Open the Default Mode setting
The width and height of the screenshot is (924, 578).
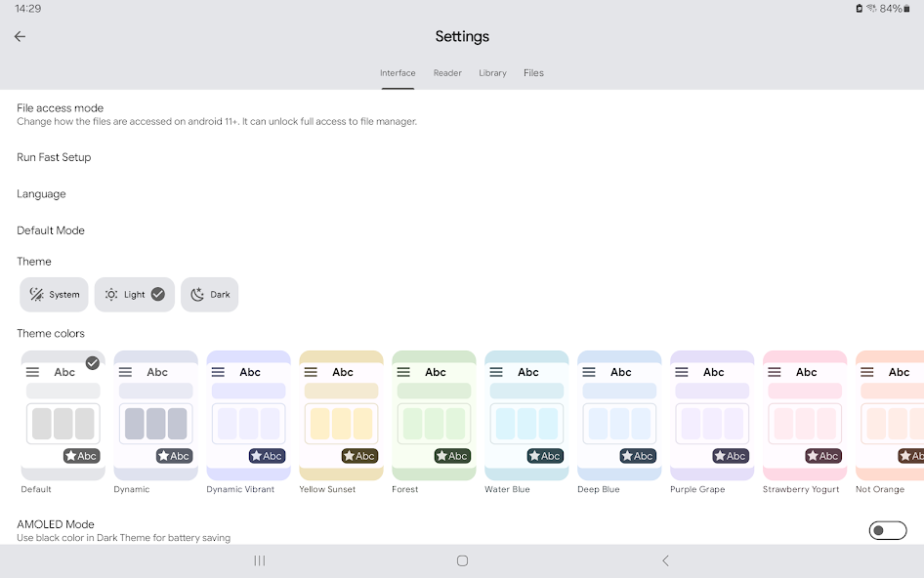51,229
